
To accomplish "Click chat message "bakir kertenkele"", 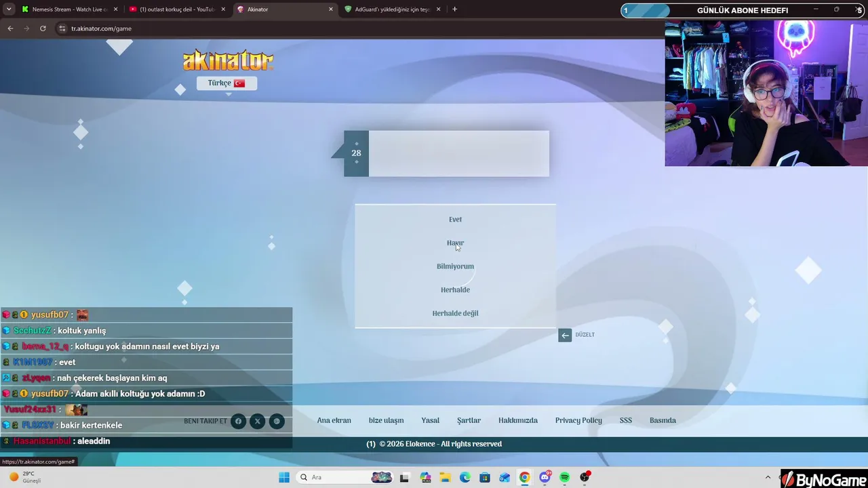I will click(x=91, y=426).
